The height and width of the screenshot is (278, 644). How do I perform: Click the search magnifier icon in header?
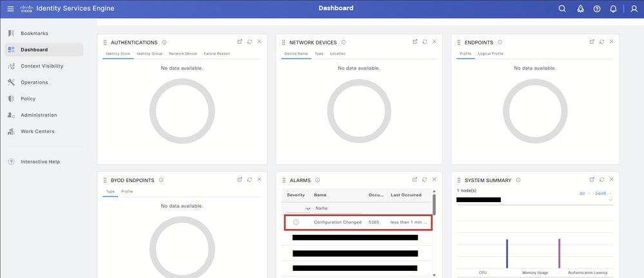[x=562, y=8]
